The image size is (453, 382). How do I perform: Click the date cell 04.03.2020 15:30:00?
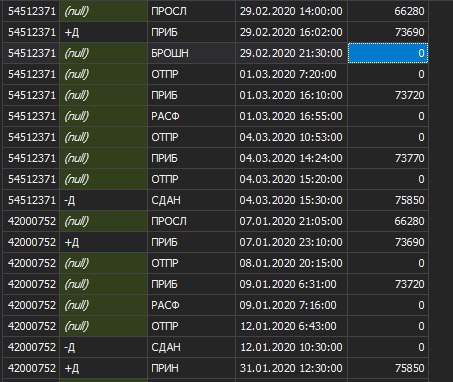pos(291,200)
